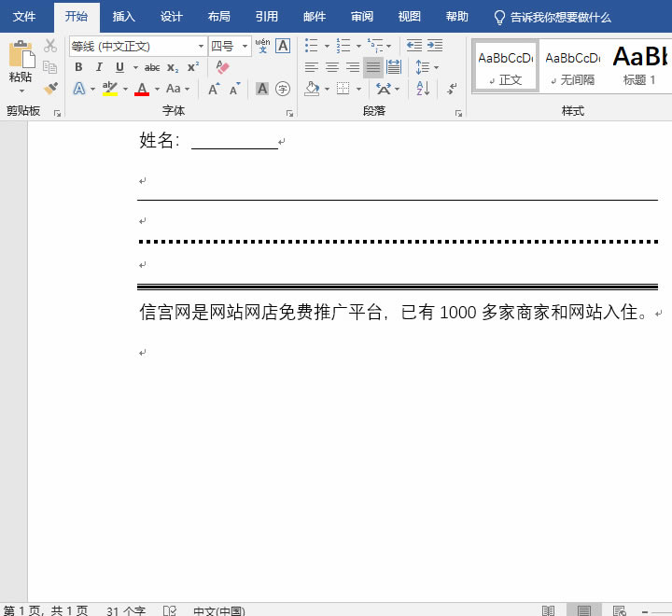The height and width of the screenshot is (616, 672).
Task: Click the paragraph shading bucket icon
Action: 312,89
